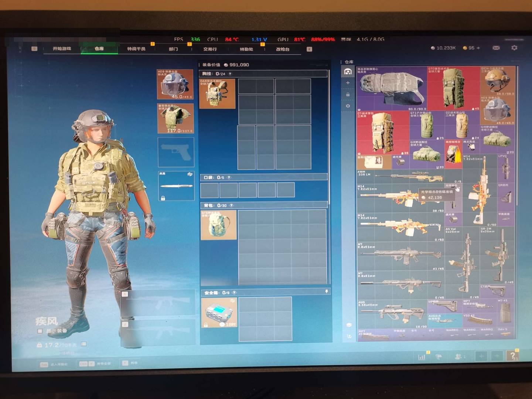The image size is (532, 399).
Task: Open the help question-mark button
Action: click(513, 356)
